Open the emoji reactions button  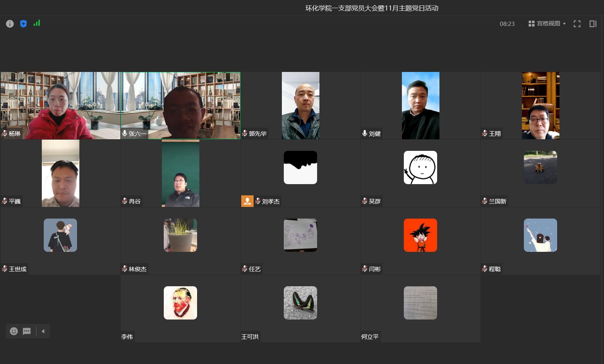(14, 331)
